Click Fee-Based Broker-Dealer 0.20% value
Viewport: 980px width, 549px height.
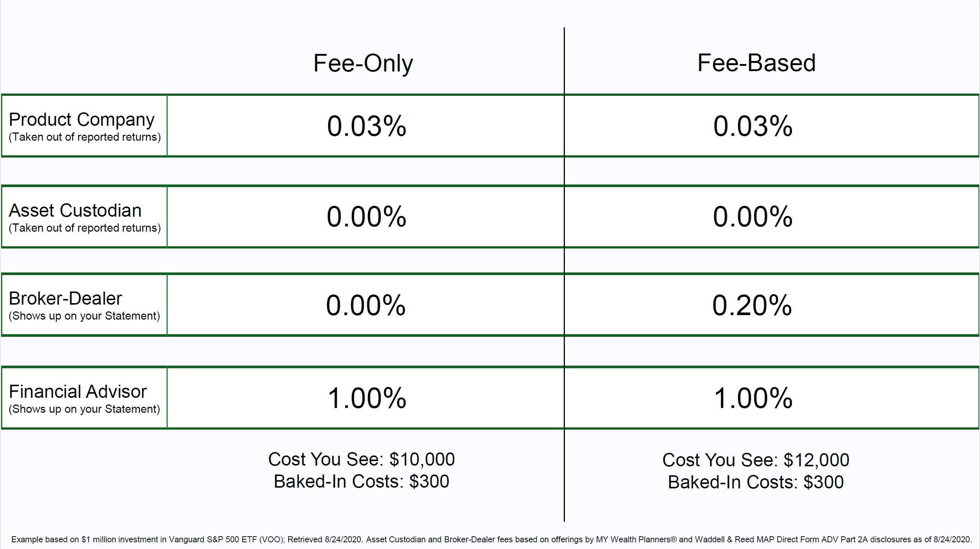752,305
